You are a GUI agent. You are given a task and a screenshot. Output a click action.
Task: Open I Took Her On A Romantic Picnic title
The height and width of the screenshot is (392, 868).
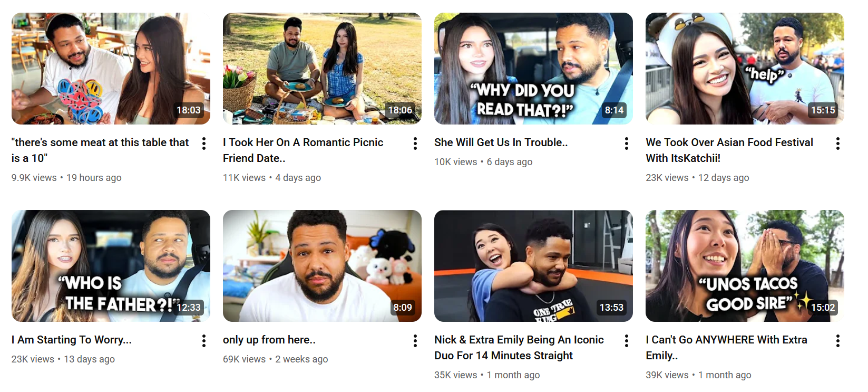[303, 150]
